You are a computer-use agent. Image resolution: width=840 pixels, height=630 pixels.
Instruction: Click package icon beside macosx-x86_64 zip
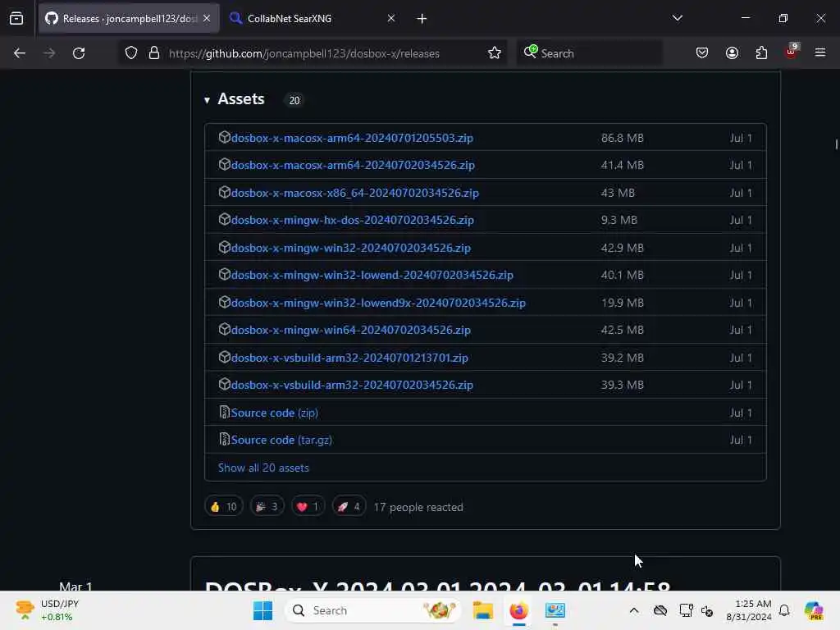click(225, 192)
